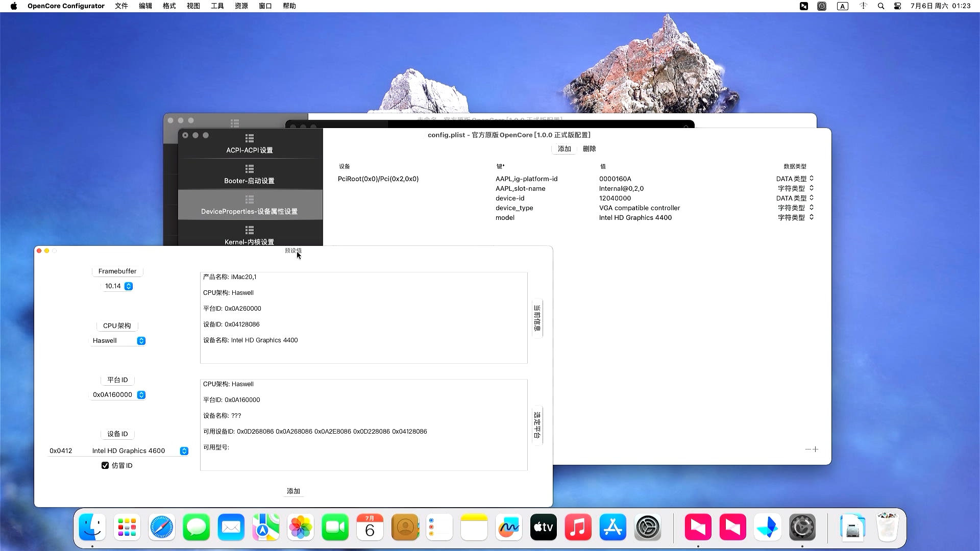This screenshot has width=980, height=551.
Task: Open ACPI-ACPI设置 sidebar section
Action: pos(250,144)
